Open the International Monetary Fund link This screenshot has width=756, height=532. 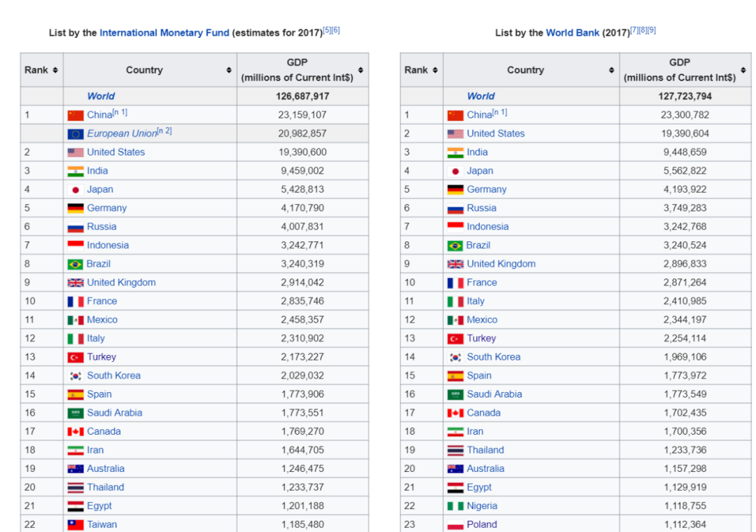tap(164, 33)
